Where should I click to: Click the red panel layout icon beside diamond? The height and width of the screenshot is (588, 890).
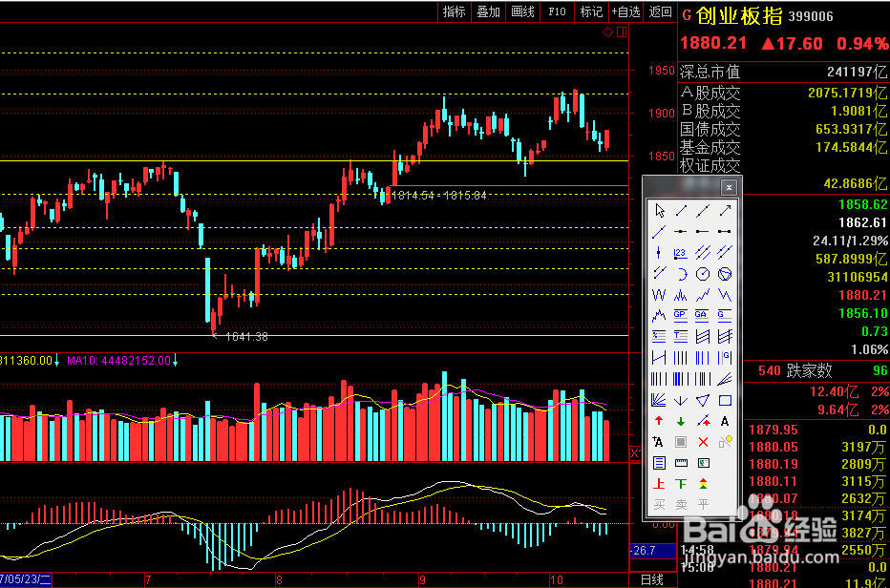(x=622, y=32)
